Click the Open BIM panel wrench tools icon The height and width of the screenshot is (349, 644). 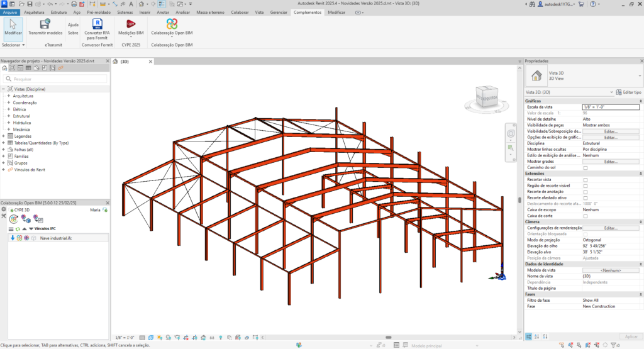4,216
